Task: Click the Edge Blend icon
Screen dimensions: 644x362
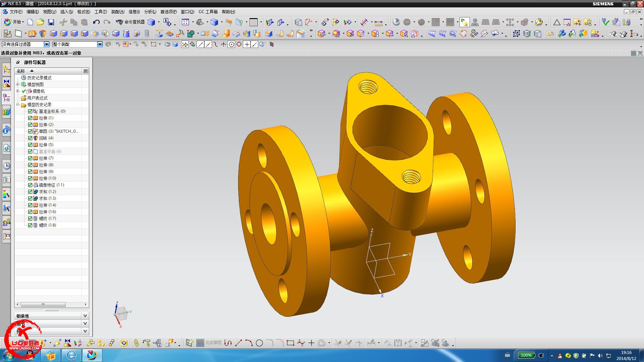Action: pos(269,34)
